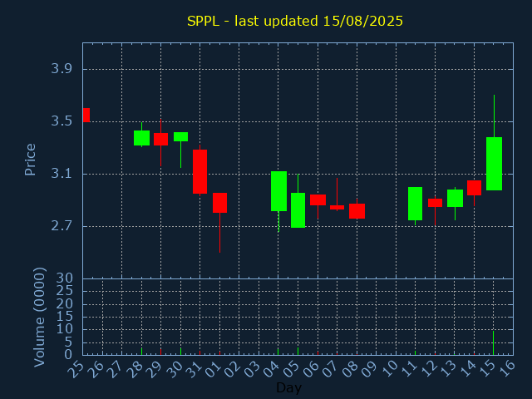Click the 10 volume tick label
This screenshot has width=532, height=399.
(x=65, y=329)
